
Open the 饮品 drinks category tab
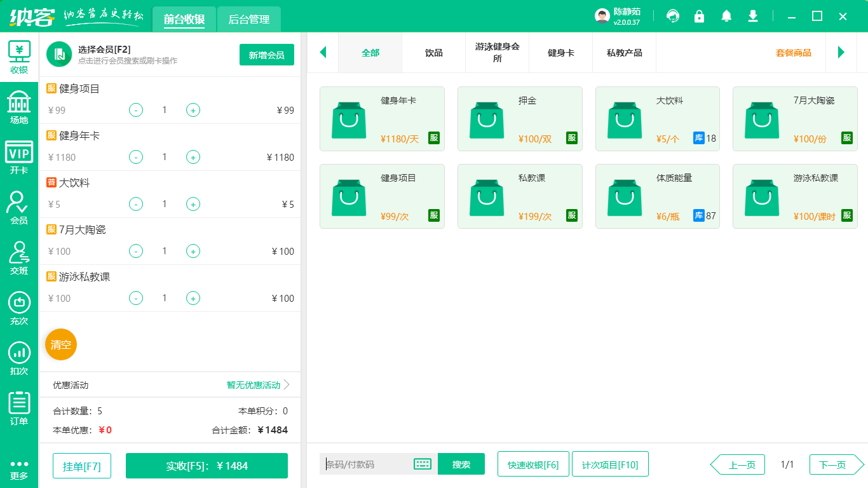click(x=433, y=53)
